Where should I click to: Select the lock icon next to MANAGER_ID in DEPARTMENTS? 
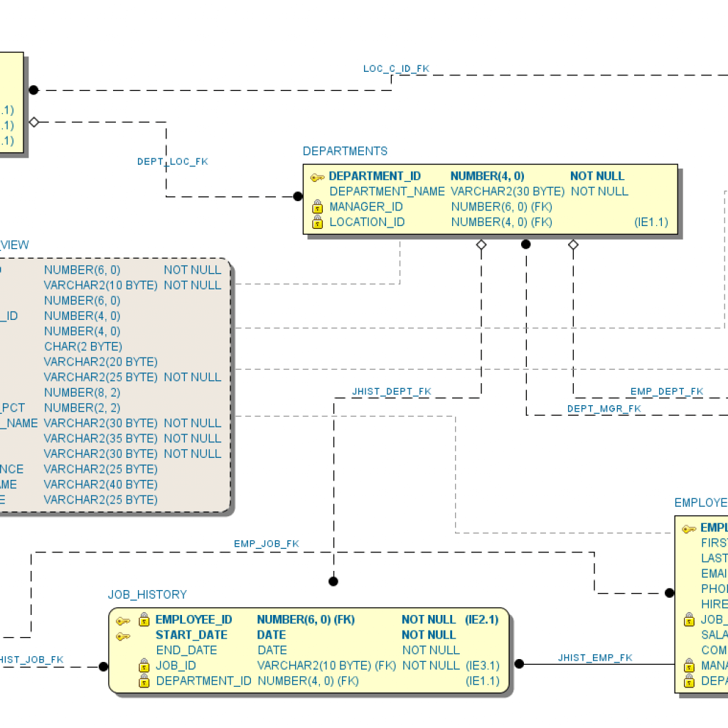(x=317, y=206)
